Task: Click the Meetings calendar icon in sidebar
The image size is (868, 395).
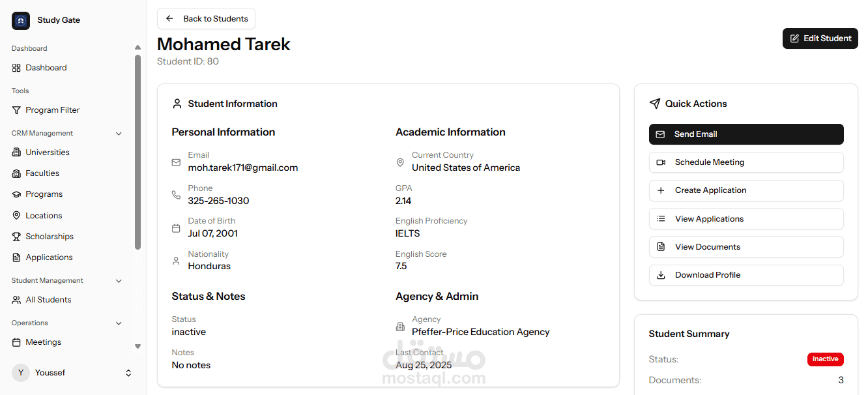Action: [17, 342]
